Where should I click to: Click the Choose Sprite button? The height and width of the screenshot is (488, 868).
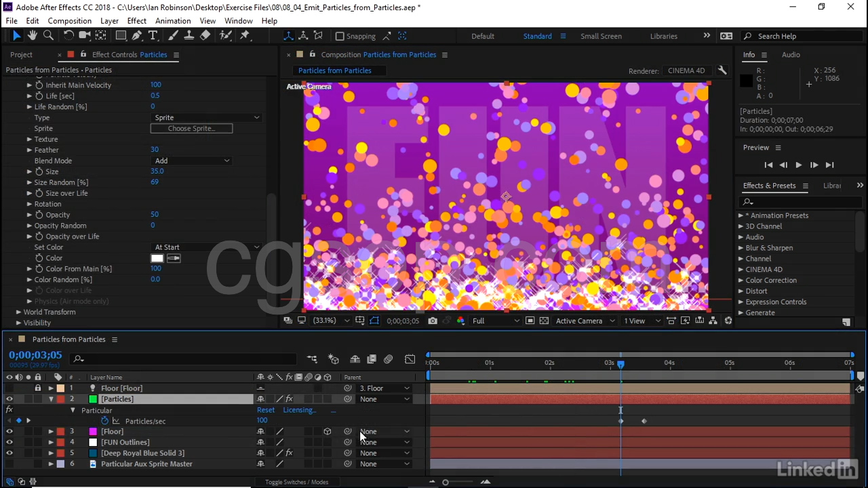pos(191,128)
